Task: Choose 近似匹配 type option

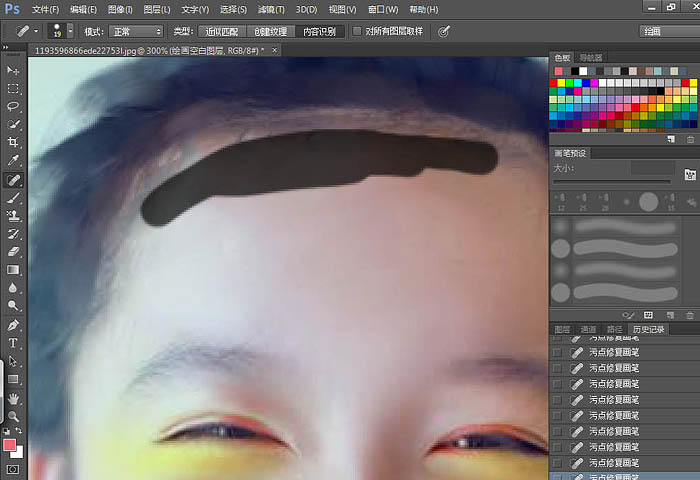Action: 222,31
